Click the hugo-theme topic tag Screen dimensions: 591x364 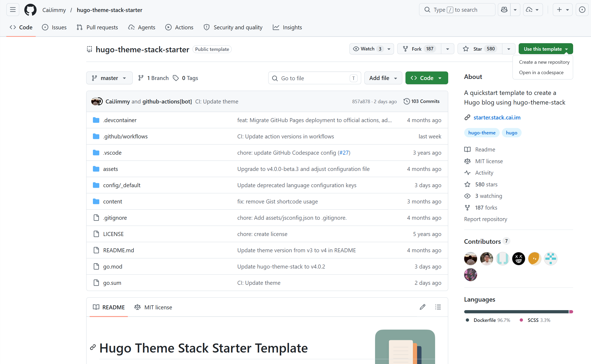pos(482,133)
